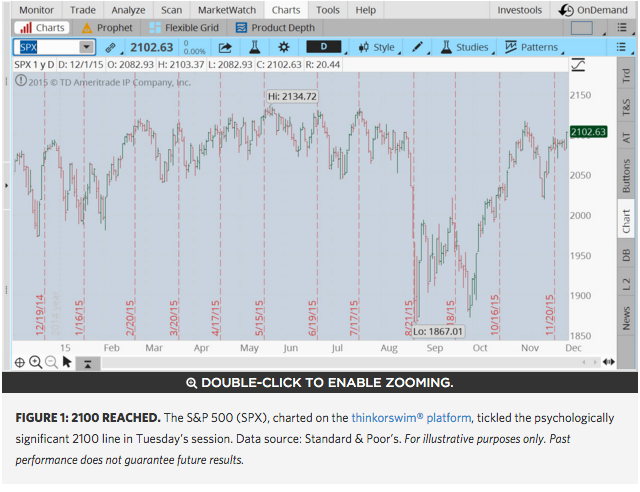Click the price axis scale icon
Screen dimensions: 640x492
click(578, 65)
